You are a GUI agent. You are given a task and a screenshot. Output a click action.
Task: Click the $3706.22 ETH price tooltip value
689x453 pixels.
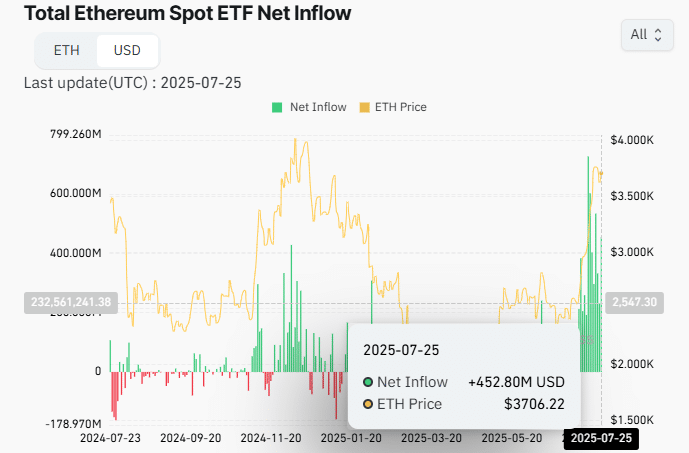(535, 404)
